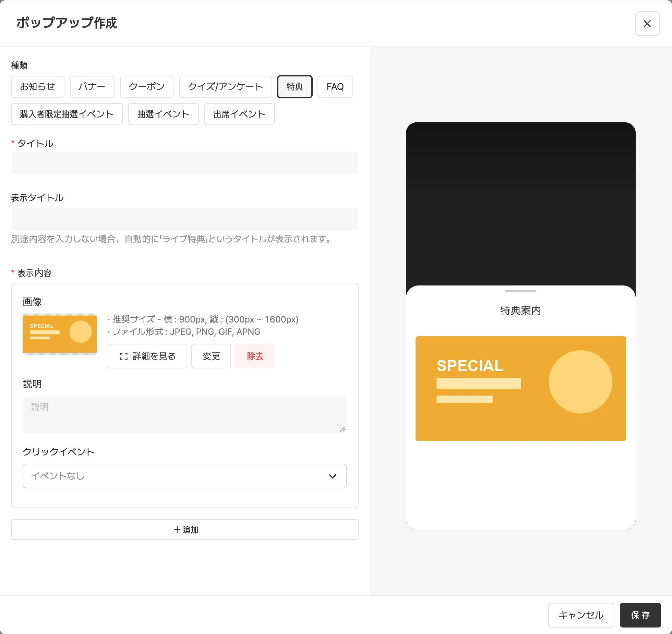
Task: Click the 説明 textarea resize grip
Action: coord(342,429)
